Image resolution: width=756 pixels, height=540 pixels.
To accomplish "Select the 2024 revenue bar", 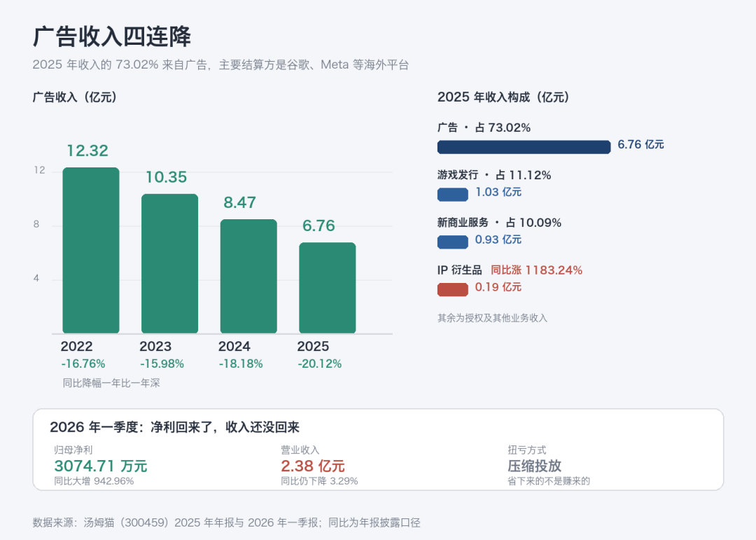I will point(248,276).
